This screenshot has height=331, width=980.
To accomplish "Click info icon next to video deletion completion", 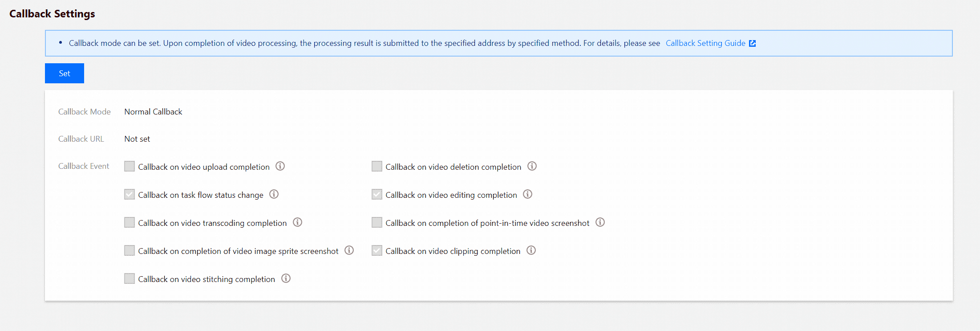I will pos(532,166).
